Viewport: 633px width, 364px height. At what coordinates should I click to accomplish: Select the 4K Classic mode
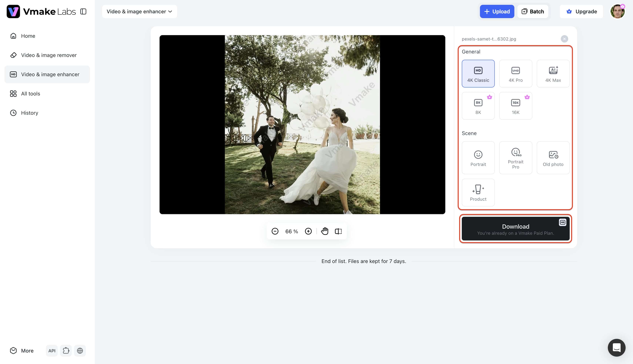pyautogui.click(x=478, y=73)
